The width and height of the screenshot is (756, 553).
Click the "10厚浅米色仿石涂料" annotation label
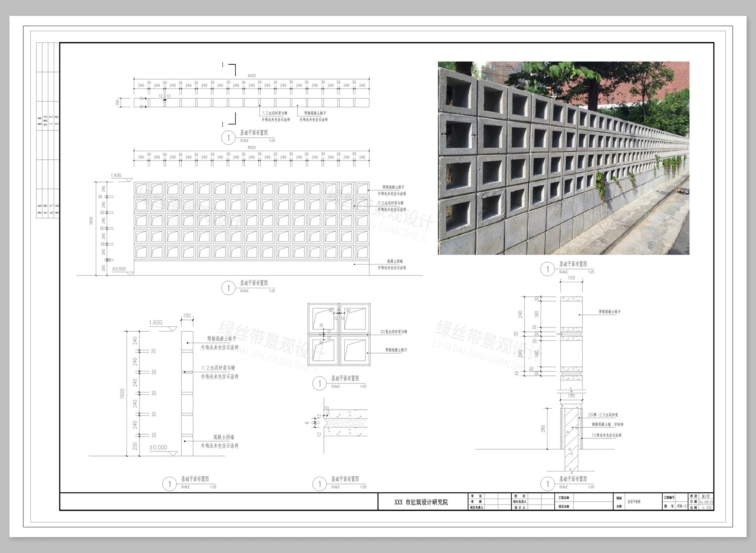[606, 435]
